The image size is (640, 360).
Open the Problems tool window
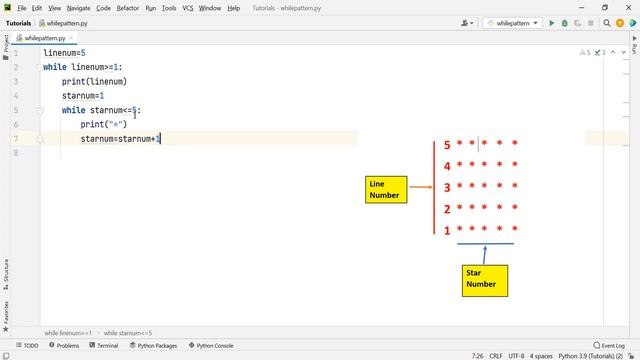(x=64, y=345)
